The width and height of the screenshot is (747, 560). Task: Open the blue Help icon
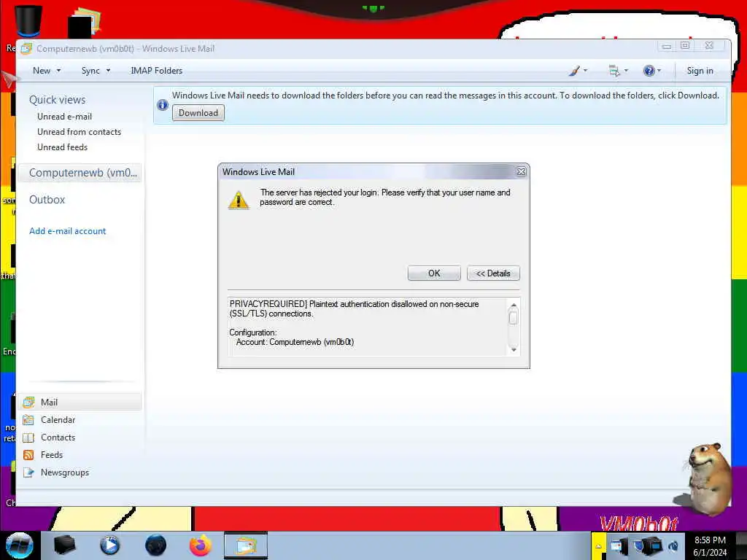click(x=649, y=71)
